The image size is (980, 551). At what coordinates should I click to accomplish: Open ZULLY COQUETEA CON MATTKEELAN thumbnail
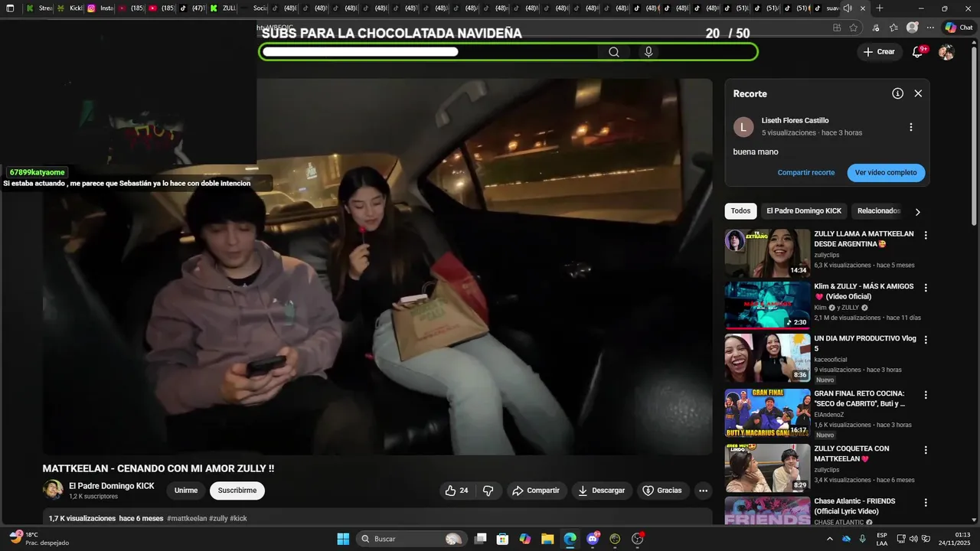[767, 468]
